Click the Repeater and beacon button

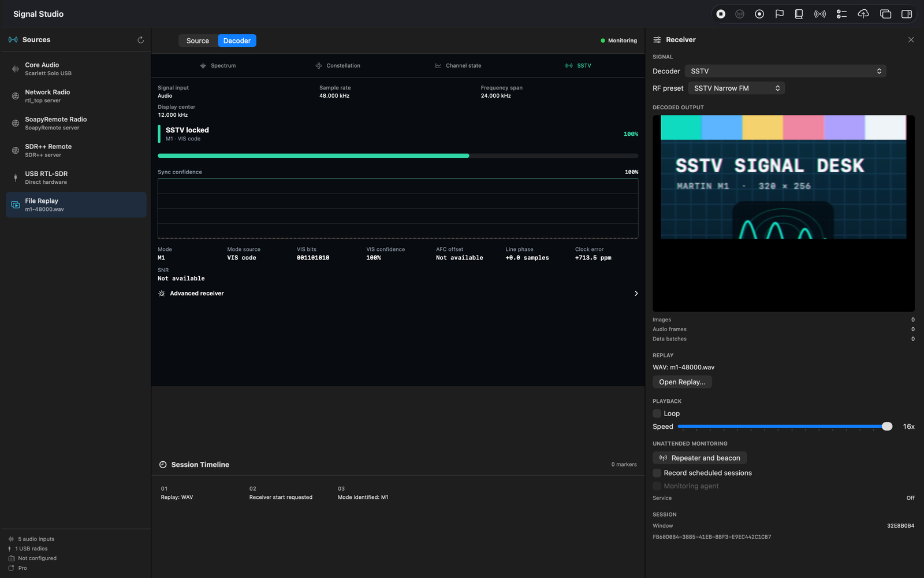(x=699, y=458)
